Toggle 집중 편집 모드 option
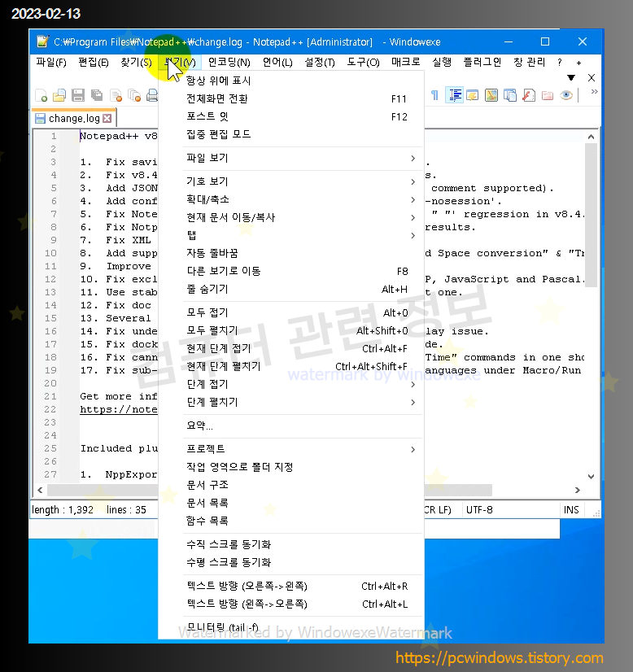The image size is (633, 672). 291,134
